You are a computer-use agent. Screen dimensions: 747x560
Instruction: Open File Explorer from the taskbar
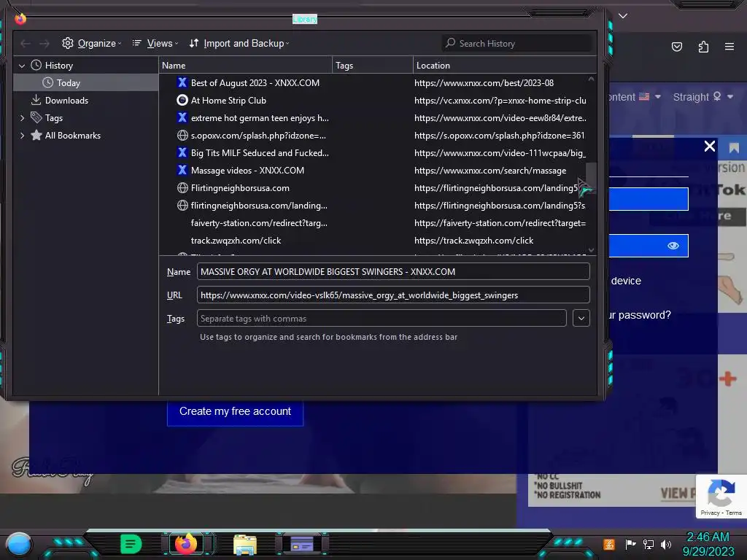245,544
